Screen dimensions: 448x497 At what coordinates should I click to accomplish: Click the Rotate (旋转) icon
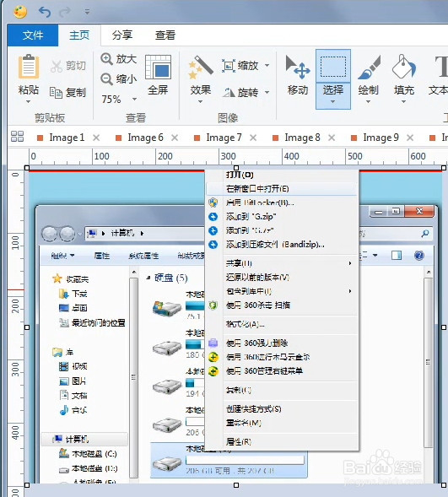click(229, 93)
